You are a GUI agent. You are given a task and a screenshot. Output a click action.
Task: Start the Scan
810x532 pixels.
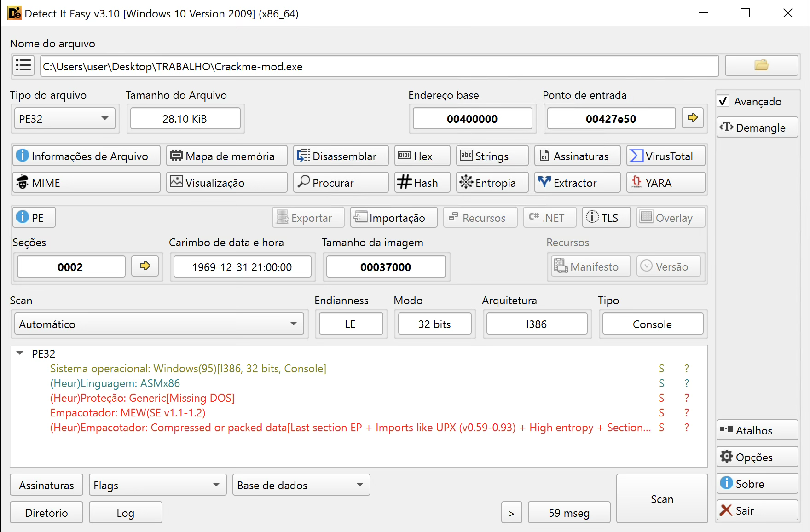(x=662, y=499)
